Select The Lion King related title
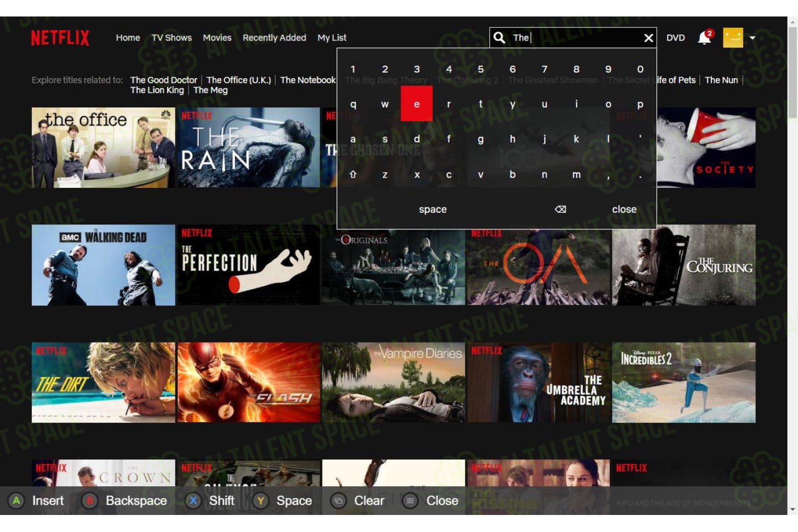Viewport: 798px width, 532px height. point(157,90)
